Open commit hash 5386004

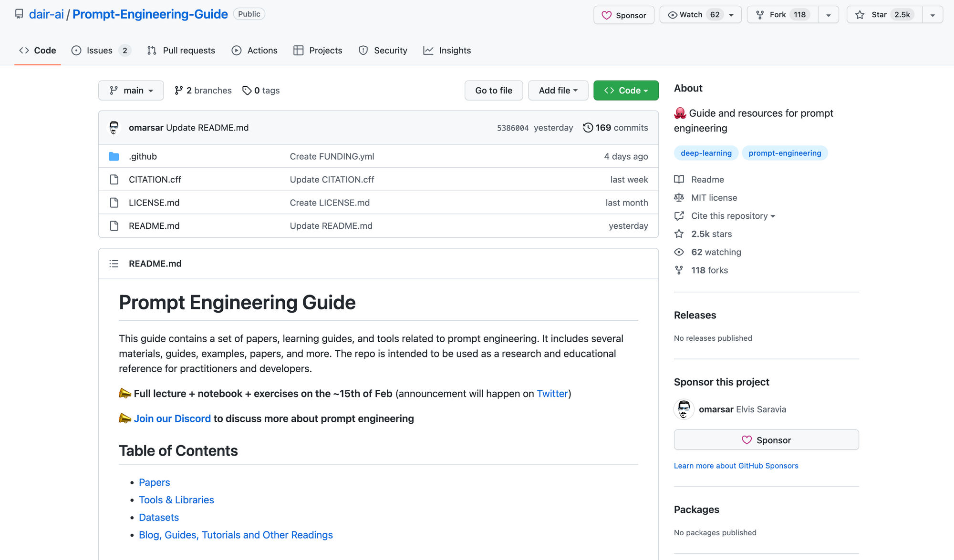(513, 128)
